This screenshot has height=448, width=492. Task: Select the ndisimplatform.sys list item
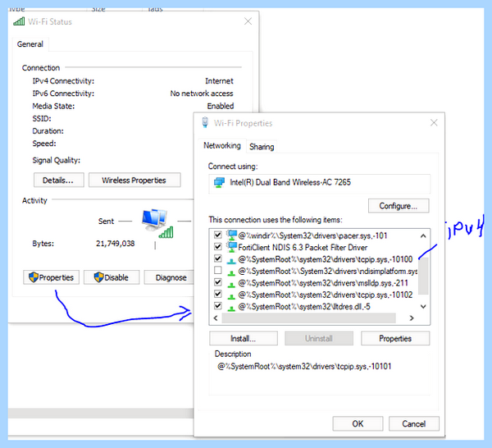click(x=327, y=271)
